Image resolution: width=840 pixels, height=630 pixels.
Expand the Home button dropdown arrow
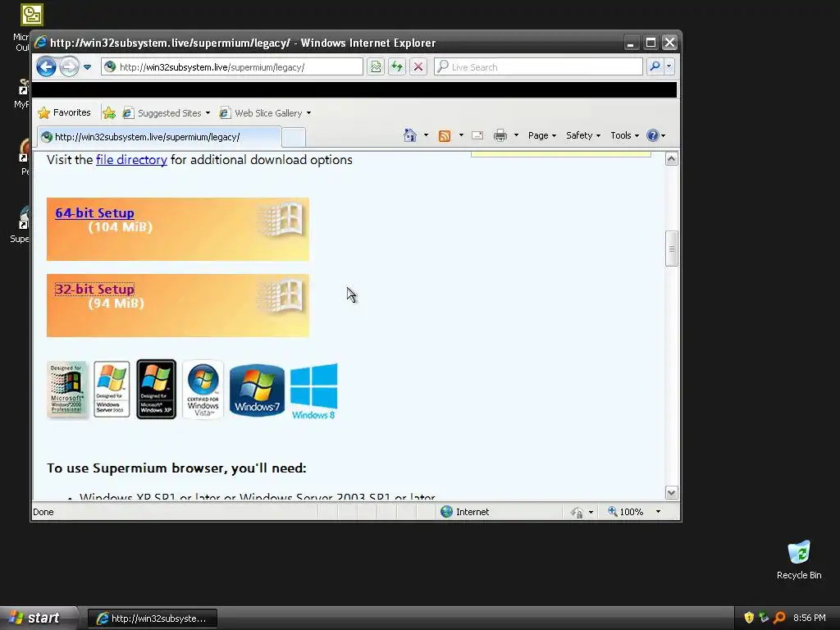pyautogui.click(x=426, y=135)
